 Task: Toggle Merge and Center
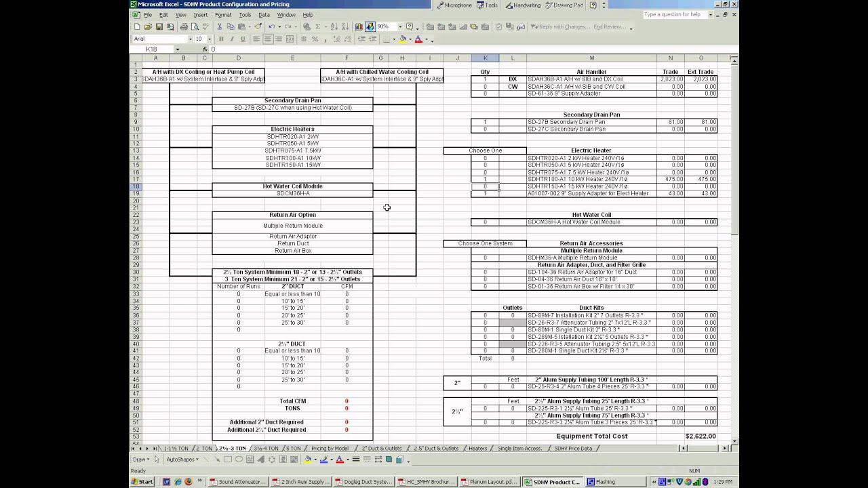tap(290, 39)
